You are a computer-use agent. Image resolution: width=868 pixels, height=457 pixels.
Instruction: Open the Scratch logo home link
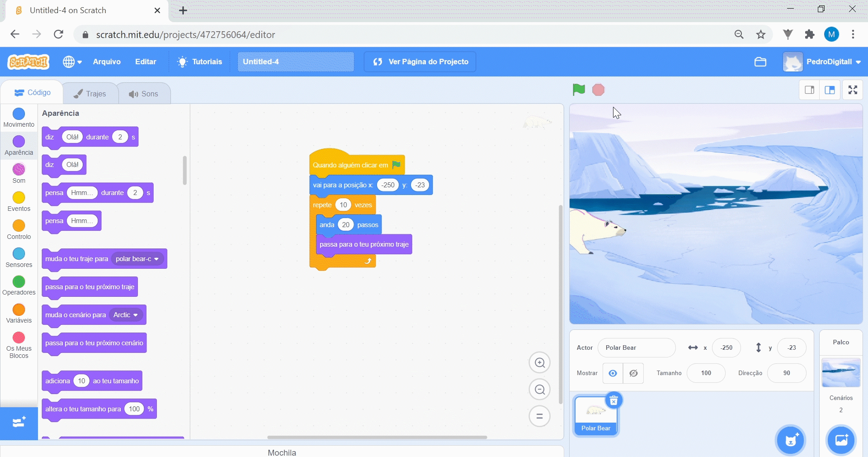point(28,62)
